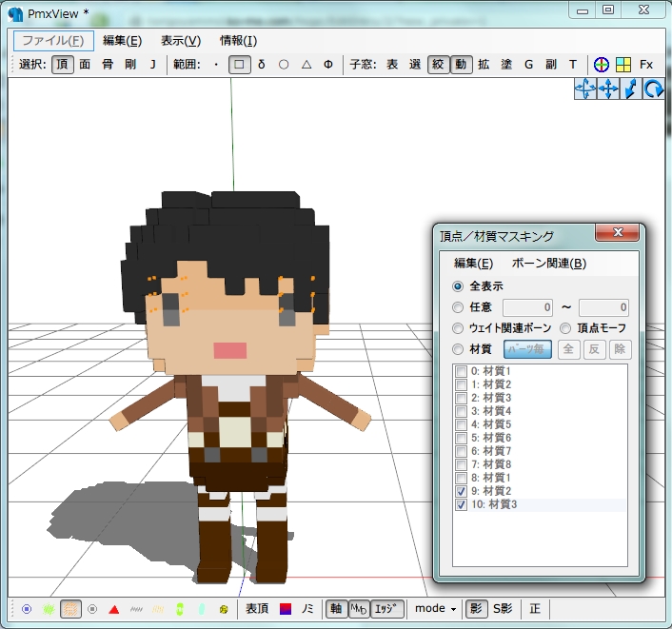Choose the triangle range selection tool
Viewport: 672px width, 629px height.
click(x=306, y=65)
